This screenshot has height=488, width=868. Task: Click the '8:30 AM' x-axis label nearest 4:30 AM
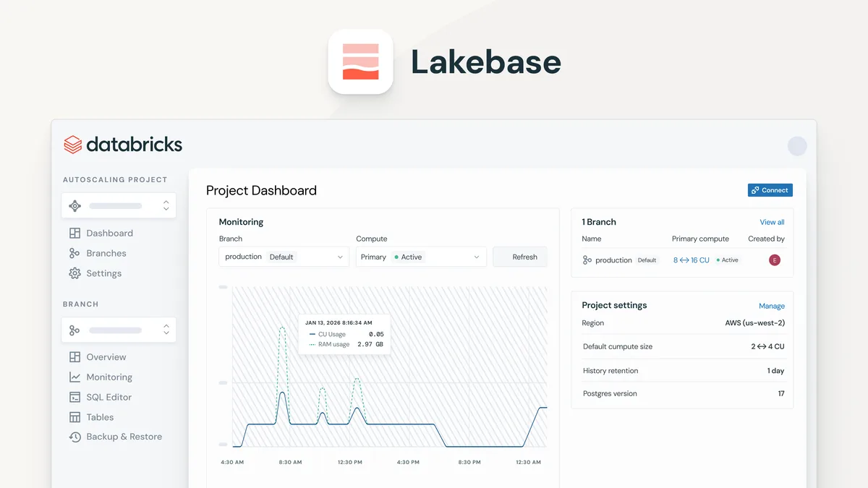(289, 462)
